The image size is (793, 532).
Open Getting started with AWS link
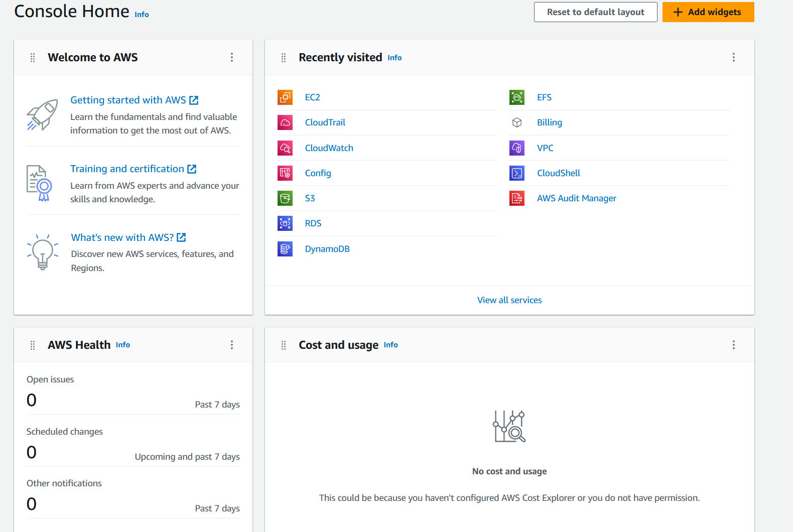135,100
